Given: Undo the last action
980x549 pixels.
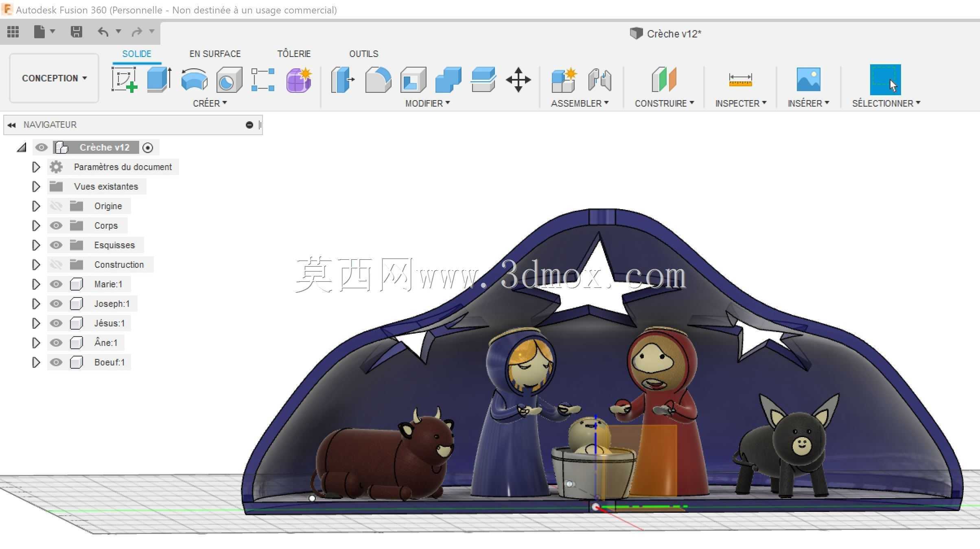Looking at the screenshot, I should (103, 32).
